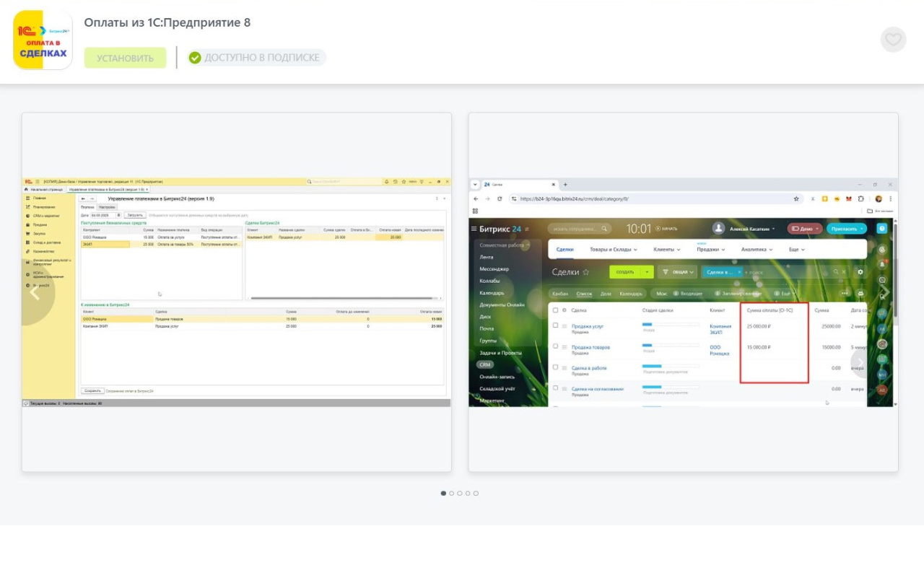The height and width of the screenshot is (565, 924).
Task: Select the Канбан view tab
Action: point(560,294)
